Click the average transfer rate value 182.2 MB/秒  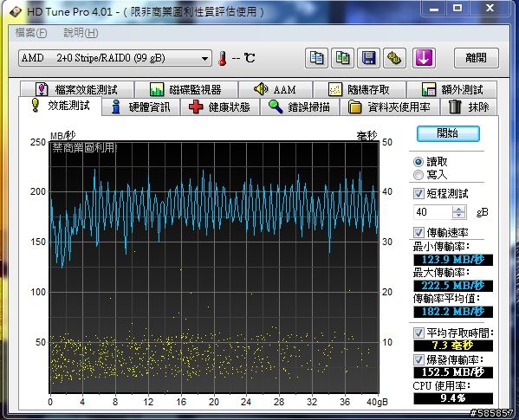tap(453, 312)
